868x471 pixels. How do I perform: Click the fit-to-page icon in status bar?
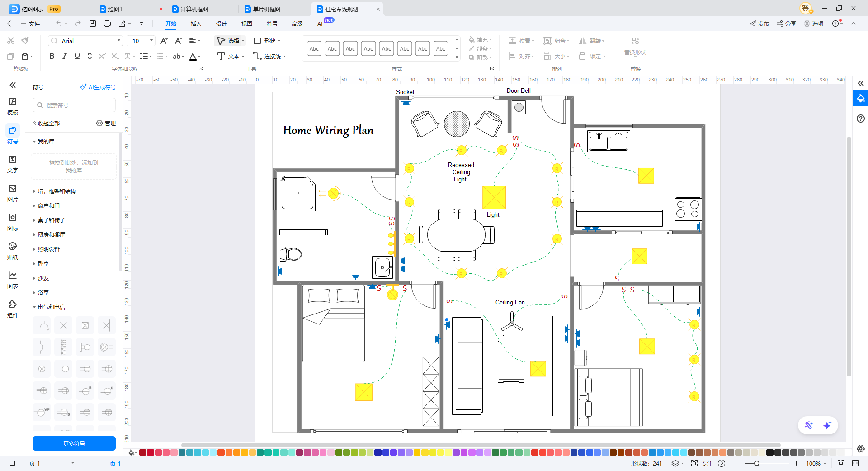pyautogui.click(x=841, y=463)
